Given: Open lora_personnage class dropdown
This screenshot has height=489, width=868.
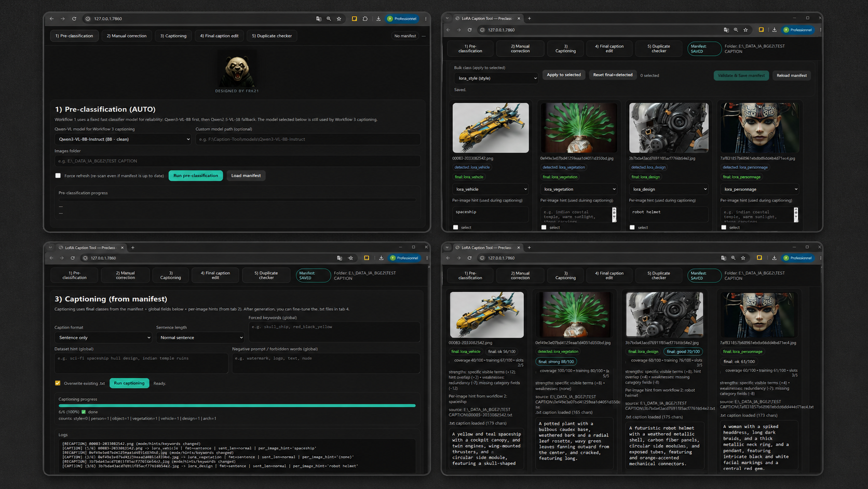Looking at the screenshot, I should [759, 189].
